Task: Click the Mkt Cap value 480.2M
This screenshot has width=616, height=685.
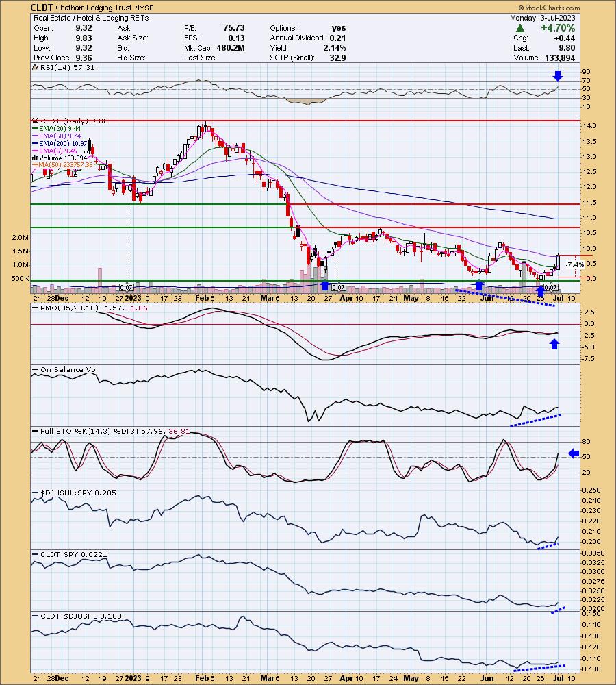Action: click(x=231, y=48)
